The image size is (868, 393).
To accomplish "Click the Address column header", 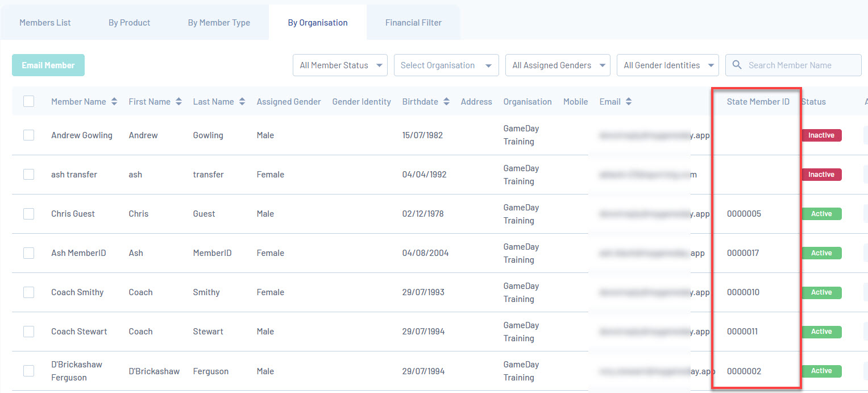I will point(476,102).
